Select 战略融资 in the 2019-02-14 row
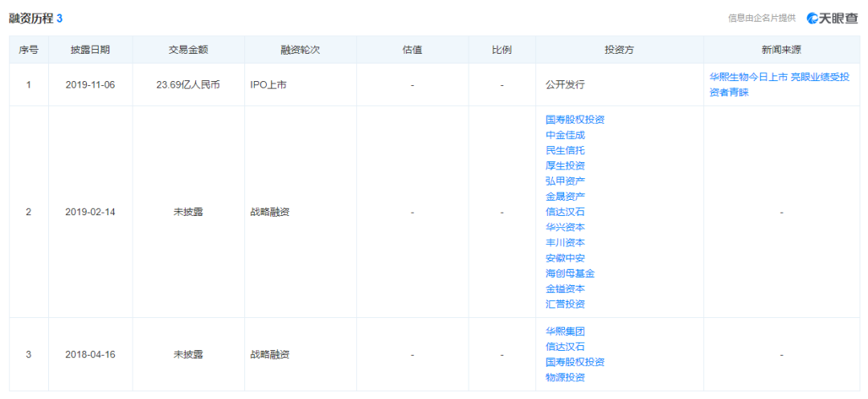Viewport: 868px width, 399px height. (x=270, y=212)
